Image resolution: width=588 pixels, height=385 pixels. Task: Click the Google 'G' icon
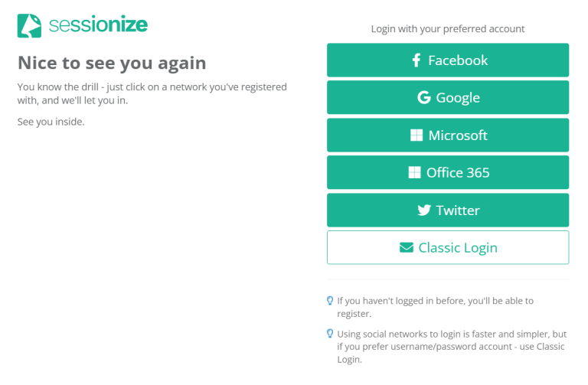pyautogui.click(x=423, y=98)
